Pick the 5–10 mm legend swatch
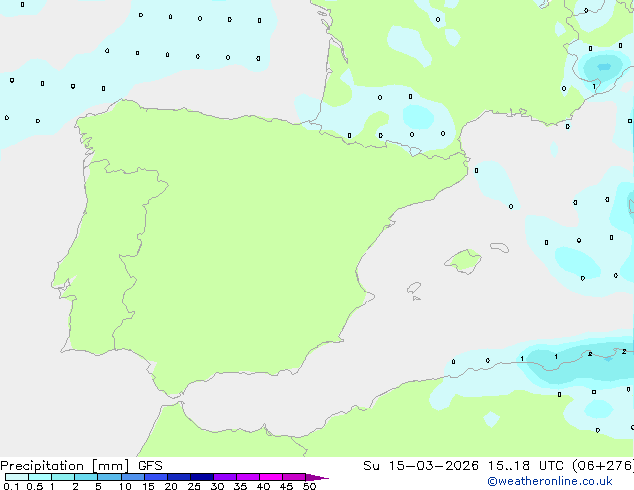The width and height of the screenshot is (634, 490). 109,477
